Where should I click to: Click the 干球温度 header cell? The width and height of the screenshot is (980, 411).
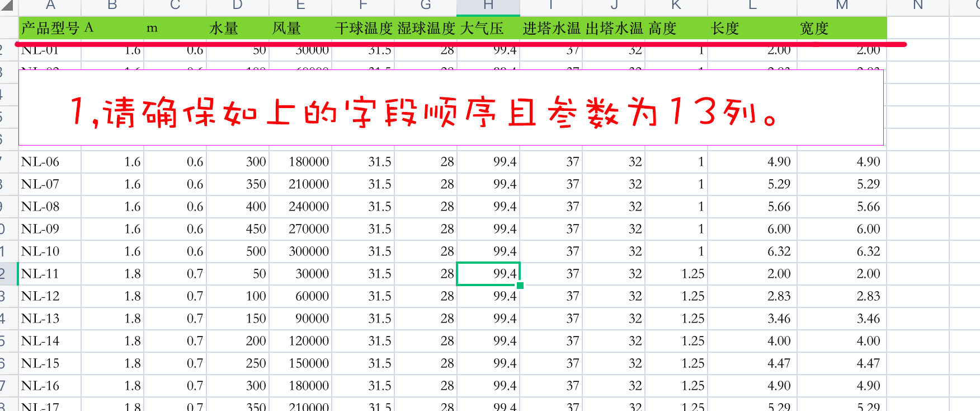[363, 28]
